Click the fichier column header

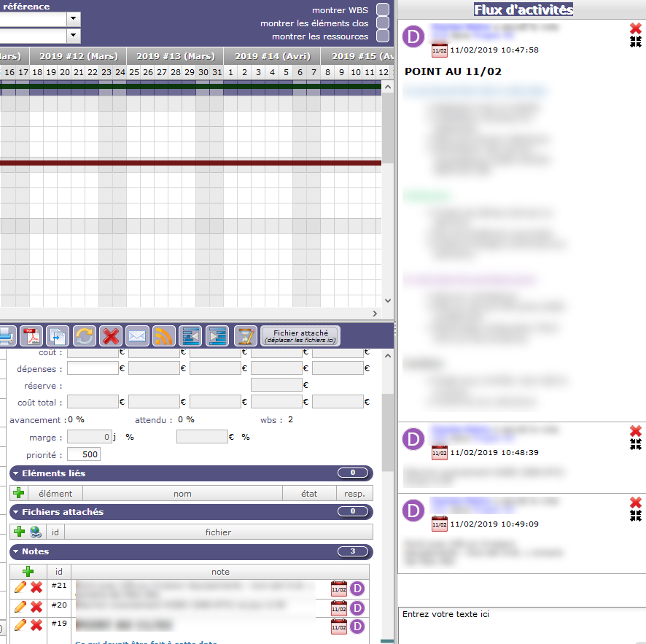[218, 532]
